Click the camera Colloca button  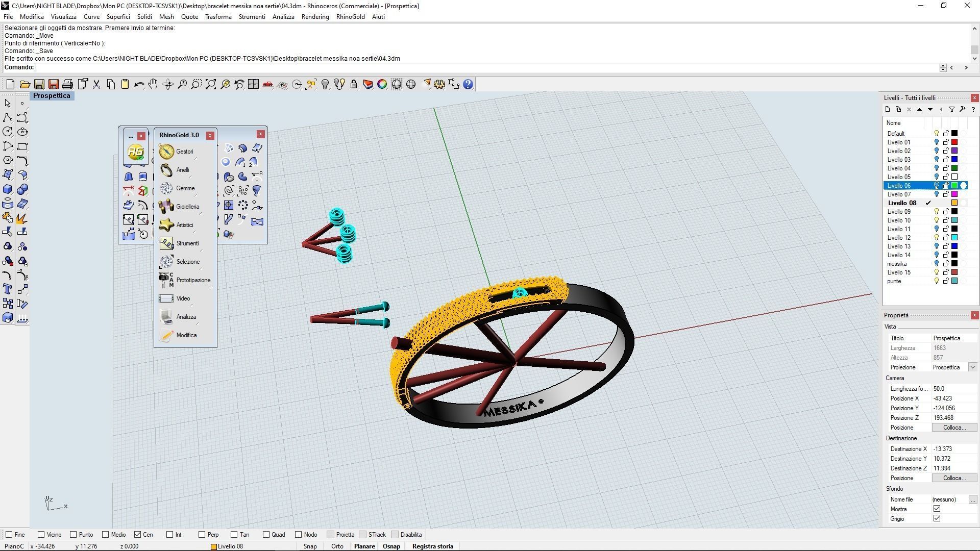click(x=954, y=428)
